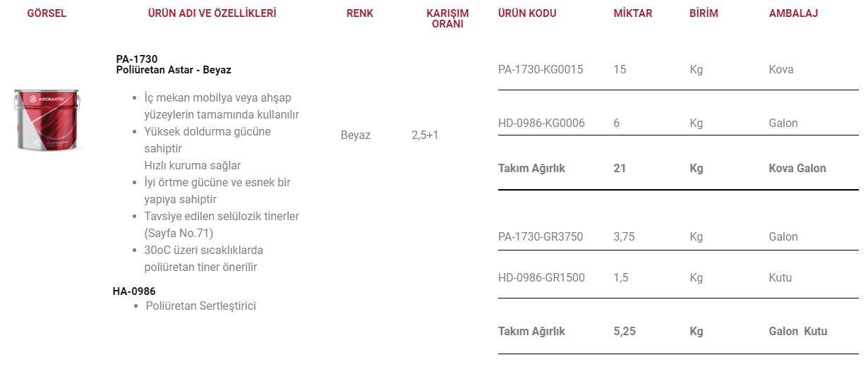The image size is (868, 374).
Task: Select product code PA-1730-KG0015
Action: point(541,70)
